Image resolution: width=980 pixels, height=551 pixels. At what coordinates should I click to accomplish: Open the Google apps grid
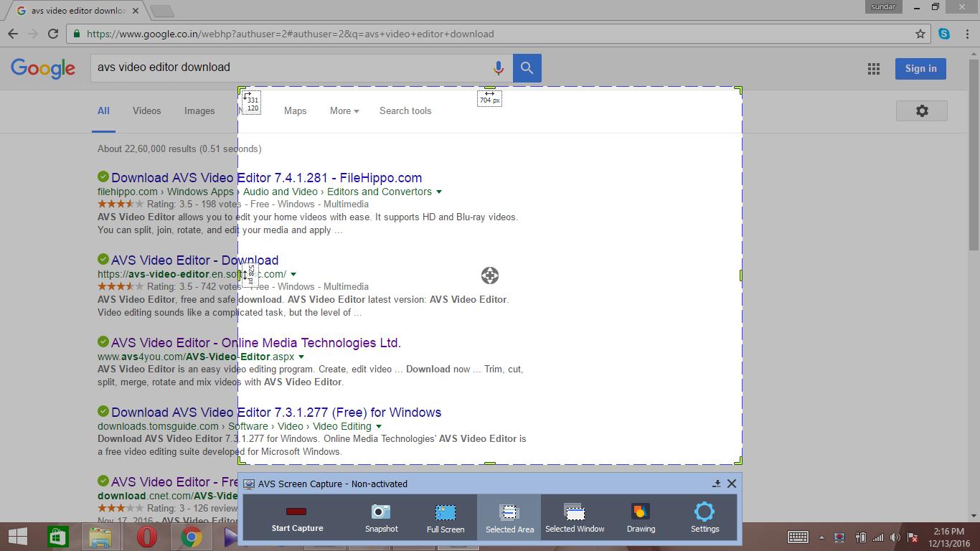point(873,69)
